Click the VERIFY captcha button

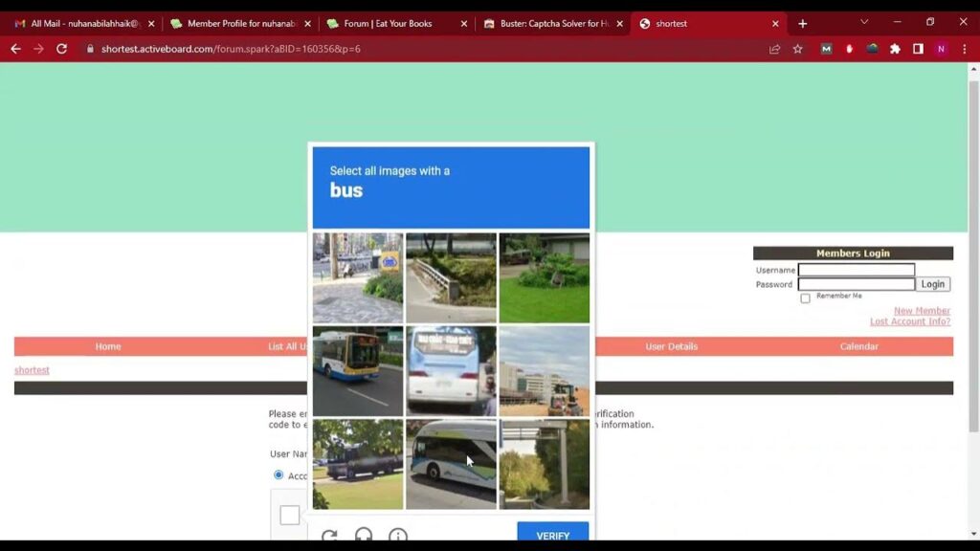pos(552,532)
